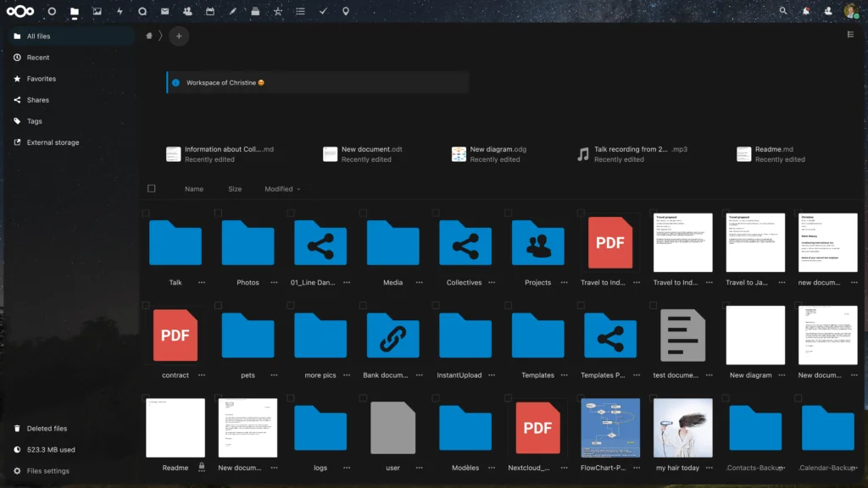This screenshot has width=868, height=488.
Task: Tick the checkbox on pets folder
Action: pyautogui.click(x=218, y=305)
